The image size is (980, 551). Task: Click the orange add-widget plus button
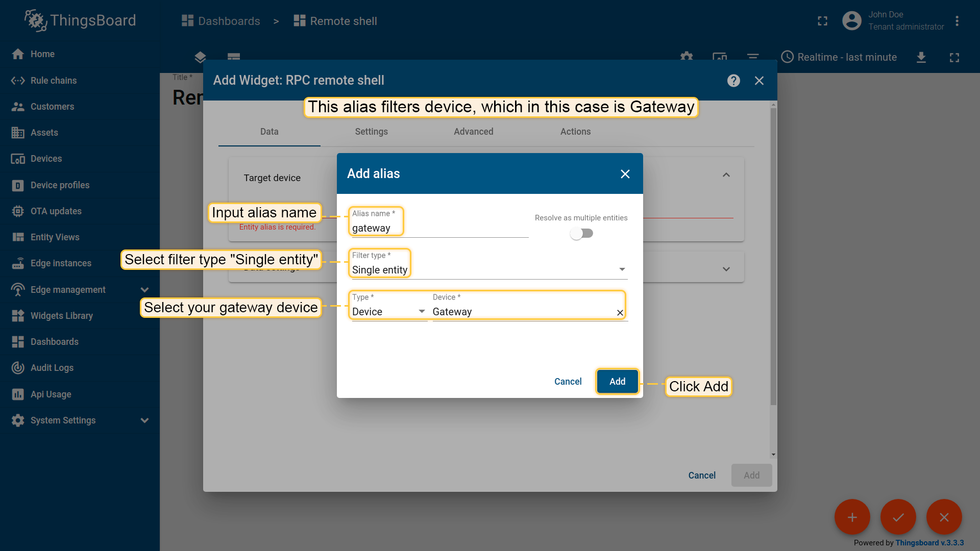(x=852, y=517)
